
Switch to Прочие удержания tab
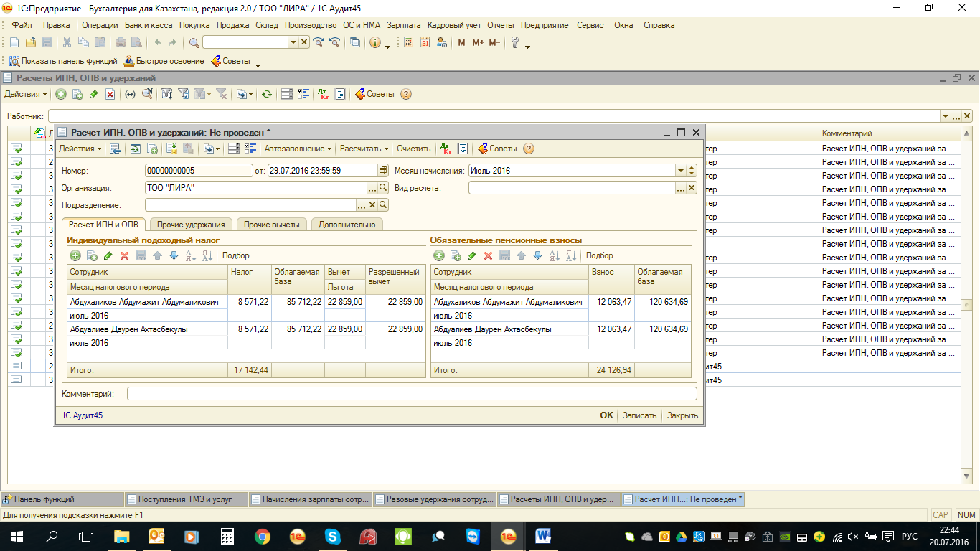(x=192, y=225)
